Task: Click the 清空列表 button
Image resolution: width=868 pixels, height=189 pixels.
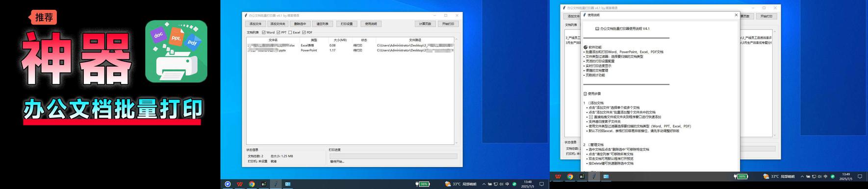Action: click(322, 24)
